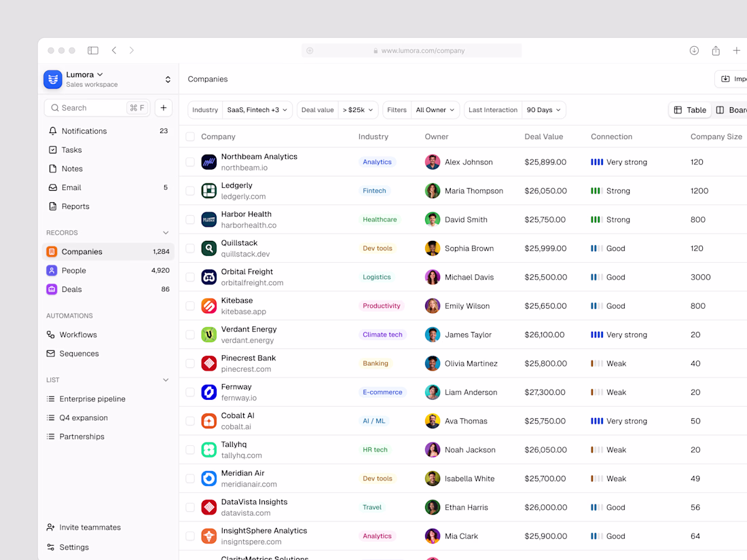Switch to the Table view tab
The height and width of the screenshot is (560, 747).
click(690, 110)
